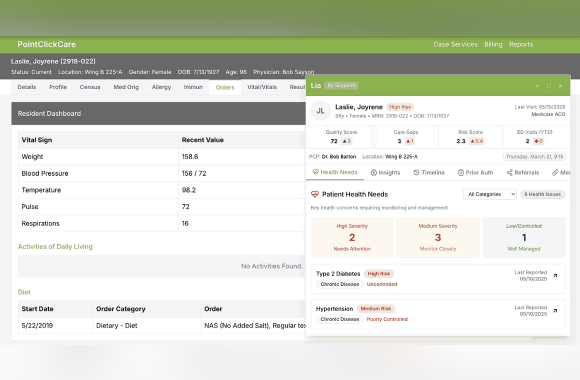The image size is (580, 380).
Task: Close the Lia panel
Action: pyautogui.click(x=560, y=86)
